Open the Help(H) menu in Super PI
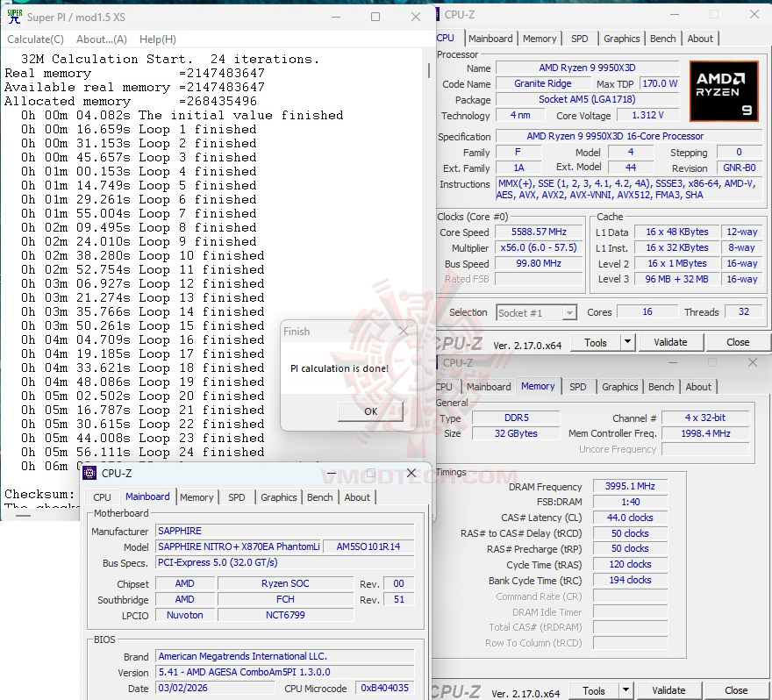772x700 pixels. pyautogui.click(x=158, y=39)
